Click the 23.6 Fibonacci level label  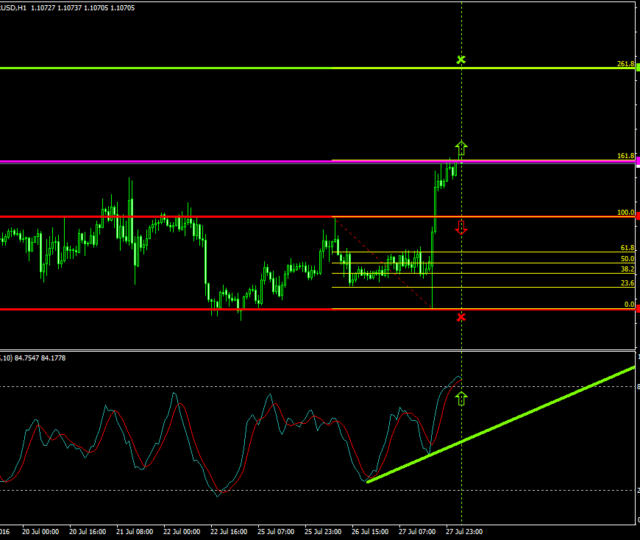(627, 284)
